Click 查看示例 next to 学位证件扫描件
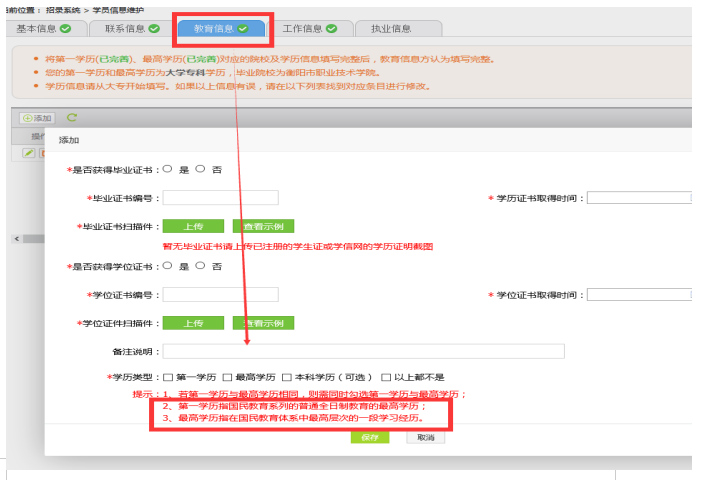Image resolution: width=722 pixels, height=480 pixels. click(264, 324)
